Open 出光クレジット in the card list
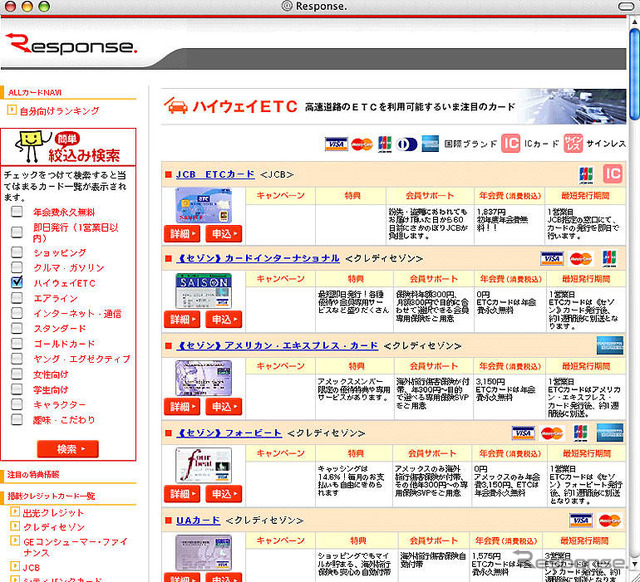This screenshot has width=640, height=582. pos(53,512)
